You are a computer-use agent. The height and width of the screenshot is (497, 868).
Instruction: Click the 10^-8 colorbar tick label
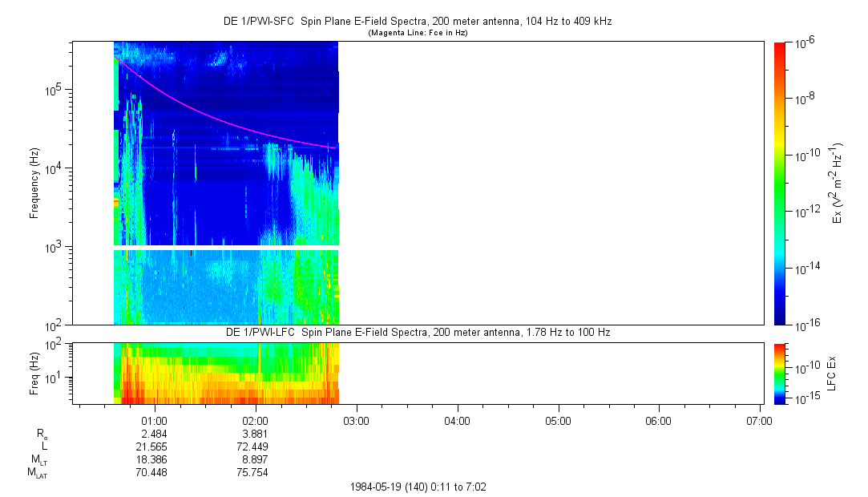point(805,99)
